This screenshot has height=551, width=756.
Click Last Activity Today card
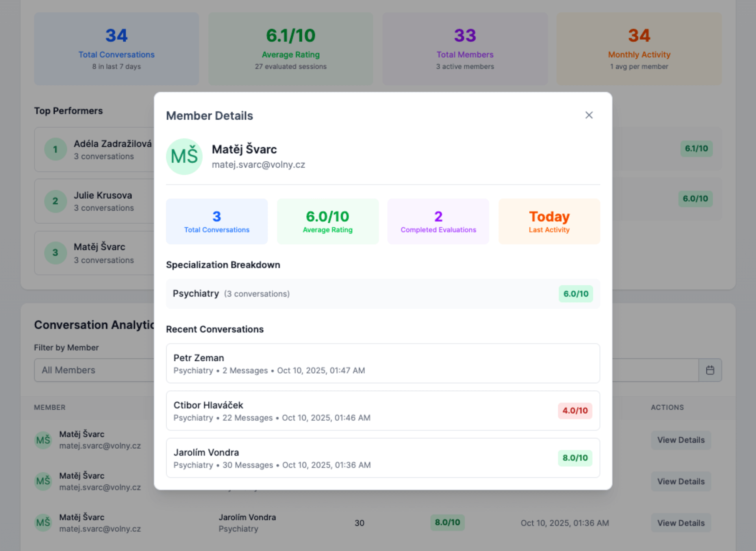coord(549,221)
